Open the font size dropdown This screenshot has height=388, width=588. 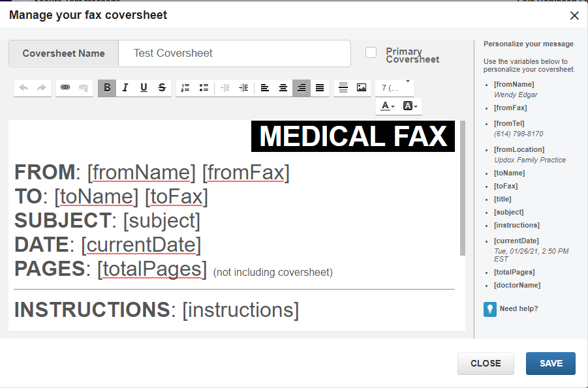pos(394,88)
